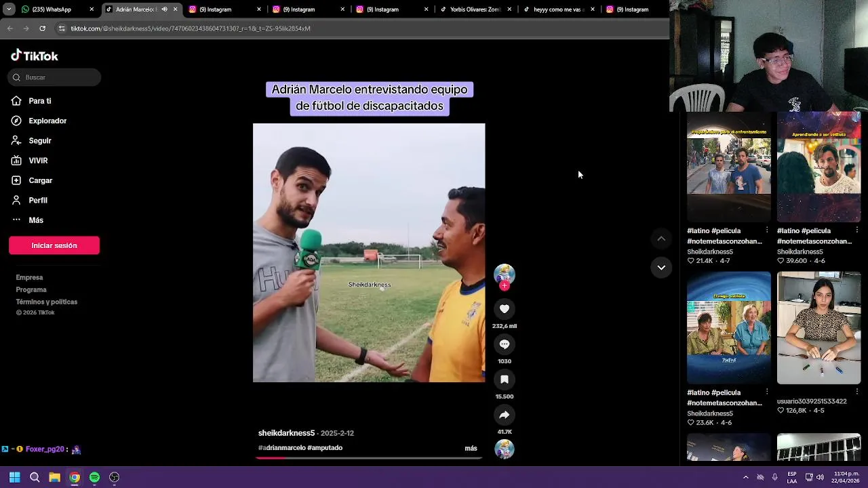This screenshot has height=488, width=868.
Task: Reload the page in Chrome
Action: pyautogui.click(x=42, y=28)
